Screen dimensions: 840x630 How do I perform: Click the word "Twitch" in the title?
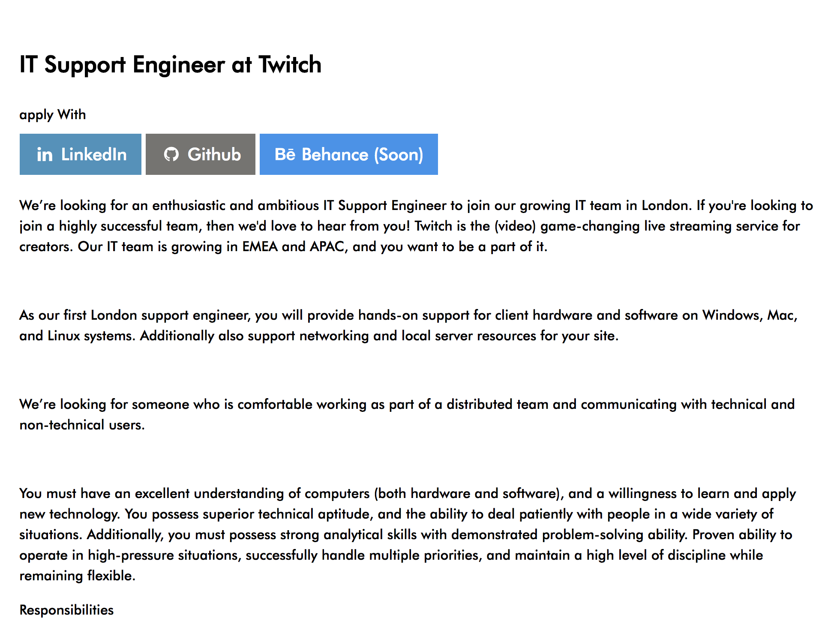(x=290, y=65)
